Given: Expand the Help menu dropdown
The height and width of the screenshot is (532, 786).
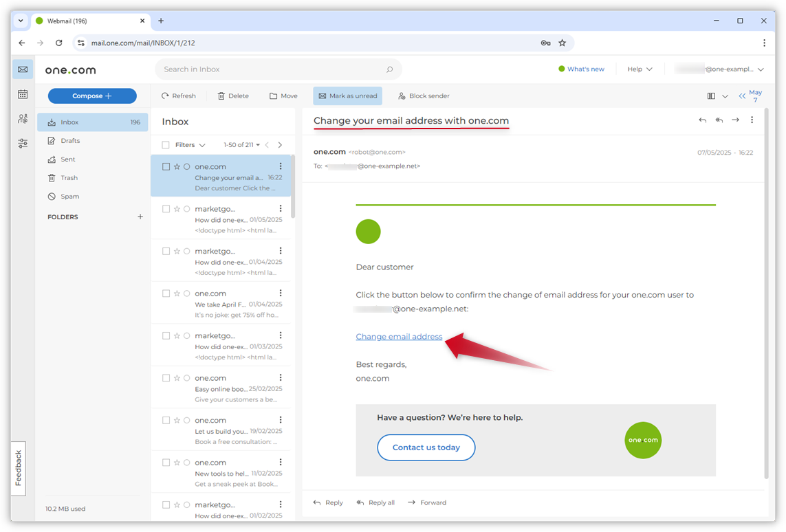Looking at the screenshot, I should [x=640, y=69].
